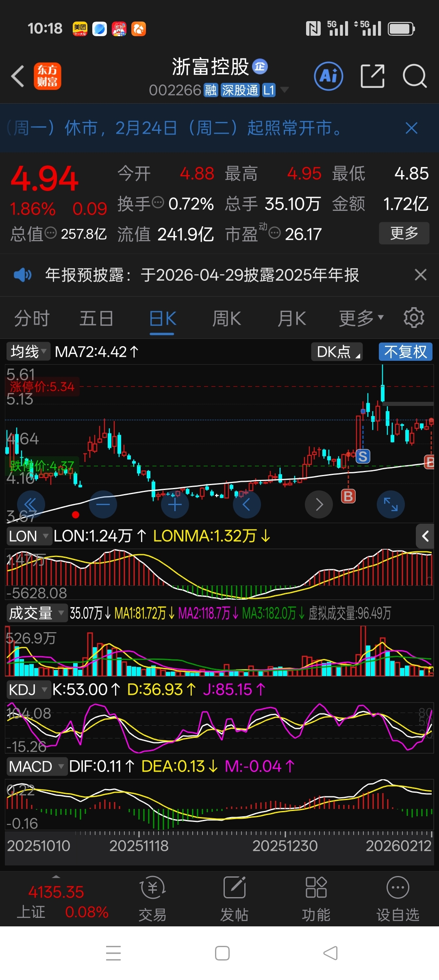Tap the back arrow icon
The height and width of the screenshot is (980, 439).
pyautogui.click(x=18, y=76)
